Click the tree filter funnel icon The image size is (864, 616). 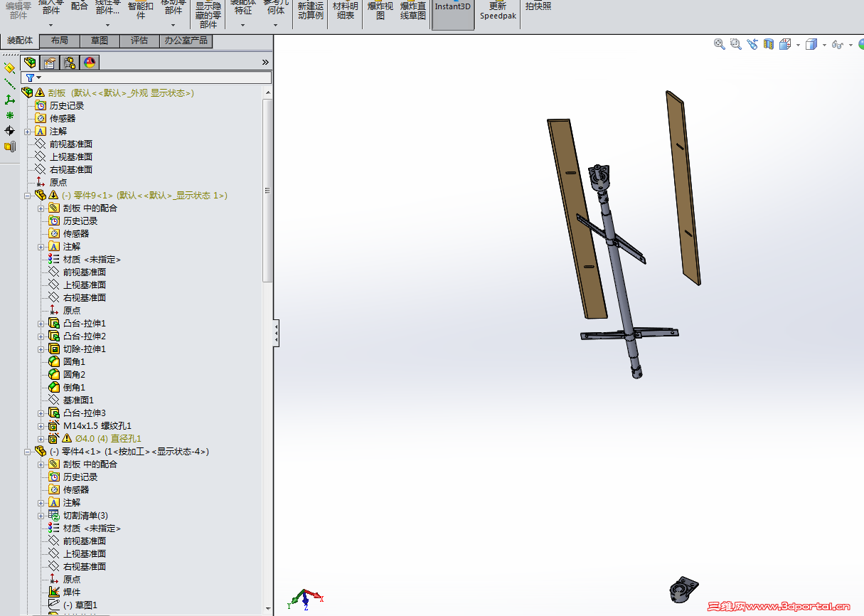pos(30,78)
